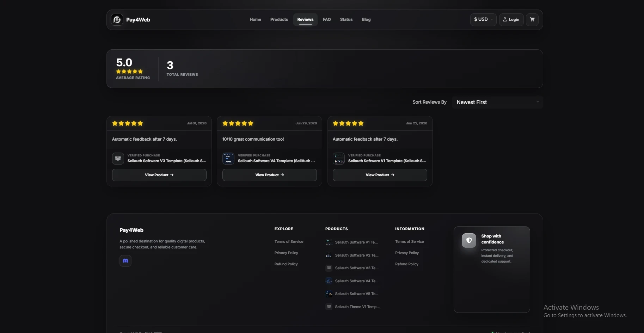Screen dimensions: 644x333
Task: Click the Pay4Web footer heading
Action: 131,230
